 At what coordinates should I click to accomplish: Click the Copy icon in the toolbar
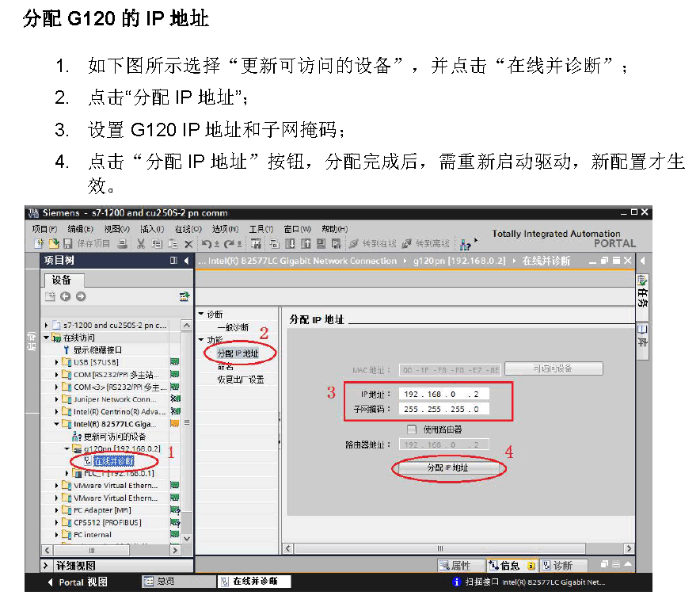pyautogui.click(x=157, y=243)
